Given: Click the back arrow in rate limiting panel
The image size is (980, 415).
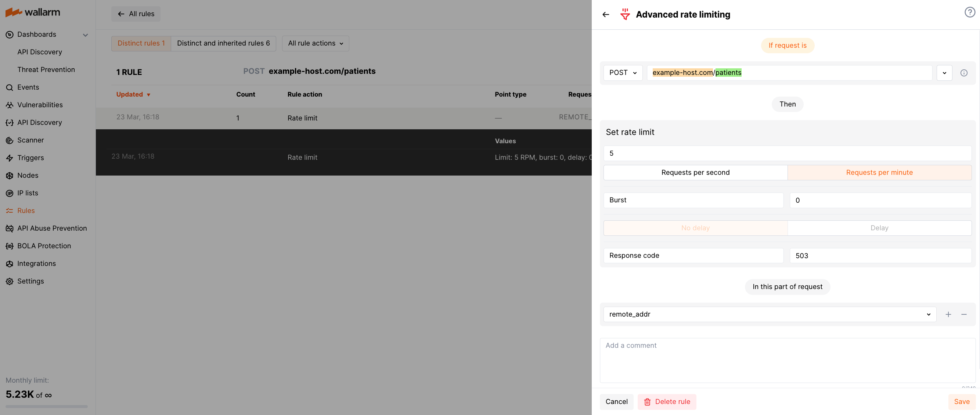Looking at the screenshot, I should point(606,14).
